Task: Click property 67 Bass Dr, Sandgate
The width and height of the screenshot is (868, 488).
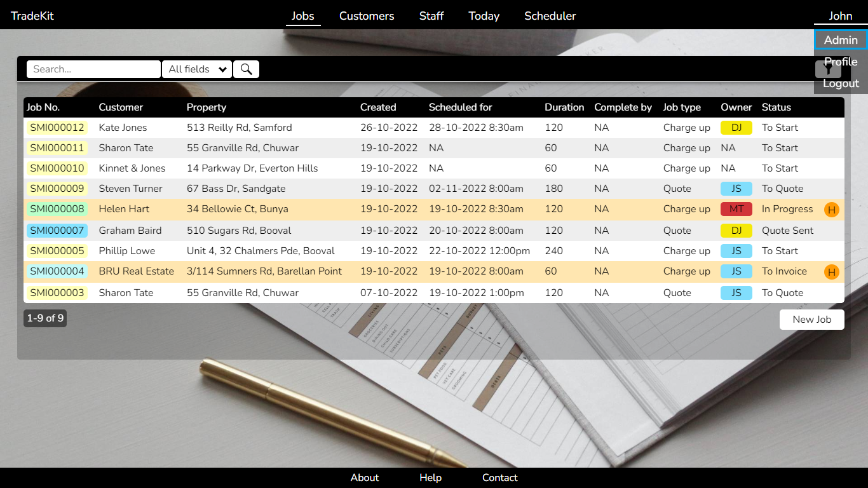Action: click(236, 189)
